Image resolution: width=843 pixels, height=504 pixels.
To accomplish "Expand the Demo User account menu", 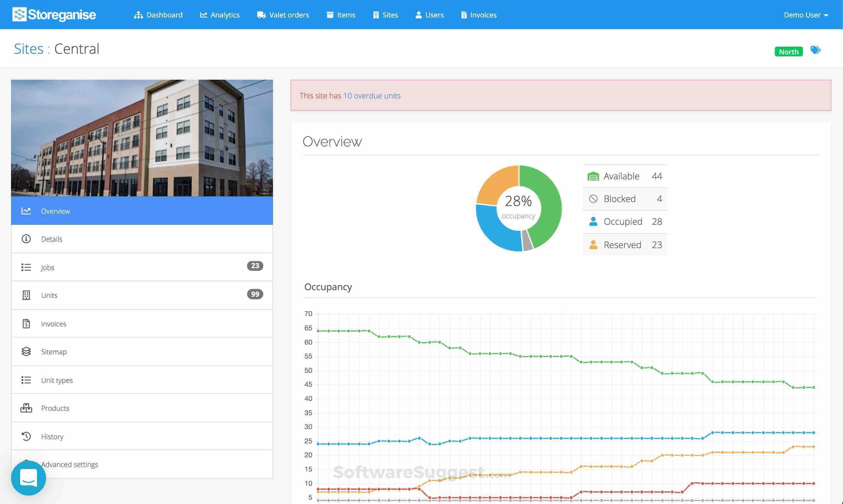I will pyautogui.click(x=806, y=15).
